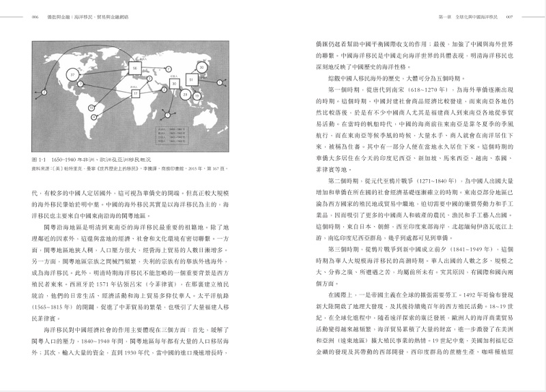Click the square node labeled 30 in India
Image resolution: width=546 pixels, height=392 pixels.
pos(174,84)
